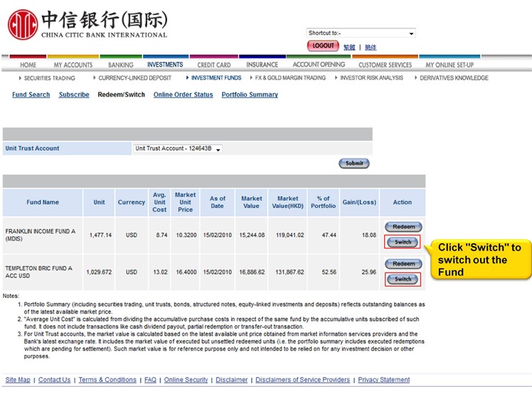The width and height of the screenshot is (532, 399).
Task: Click the China CITIC Bank logo
Action: pyautogui.click(x=87, y=24)
